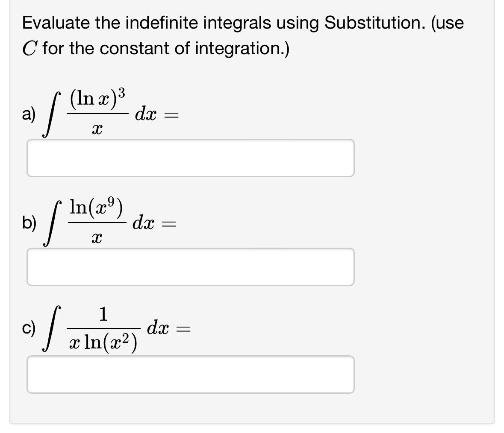This screenshot has height=433, width=504.
Task: Click the x ln(x^2) denominator in part c
Action: 103,342
